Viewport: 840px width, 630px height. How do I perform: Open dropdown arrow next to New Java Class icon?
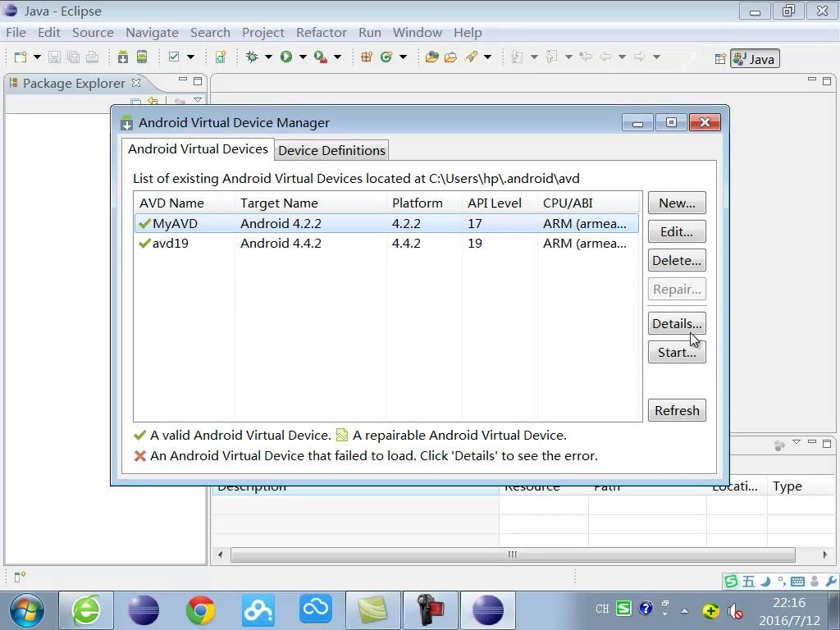pos(403,57)
